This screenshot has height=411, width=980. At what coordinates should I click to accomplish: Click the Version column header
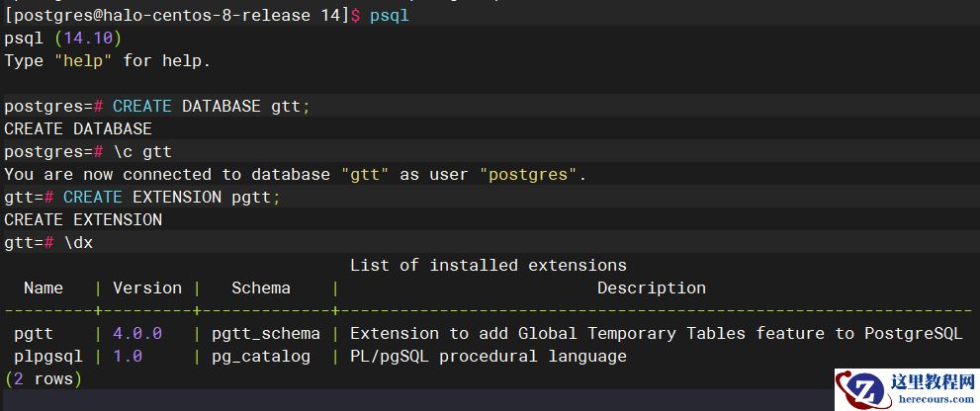click(x=147, y=288)
